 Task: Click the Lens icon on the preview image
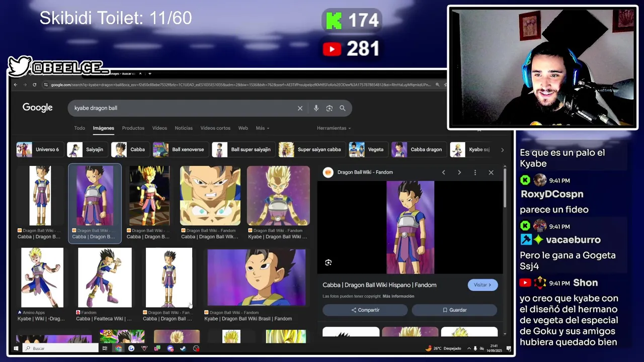click(x=328, y=262)
